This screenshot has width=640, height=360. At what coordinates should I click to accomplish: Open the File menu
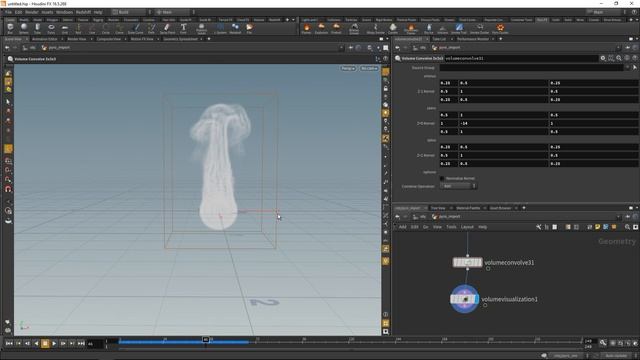pos(8,12)
